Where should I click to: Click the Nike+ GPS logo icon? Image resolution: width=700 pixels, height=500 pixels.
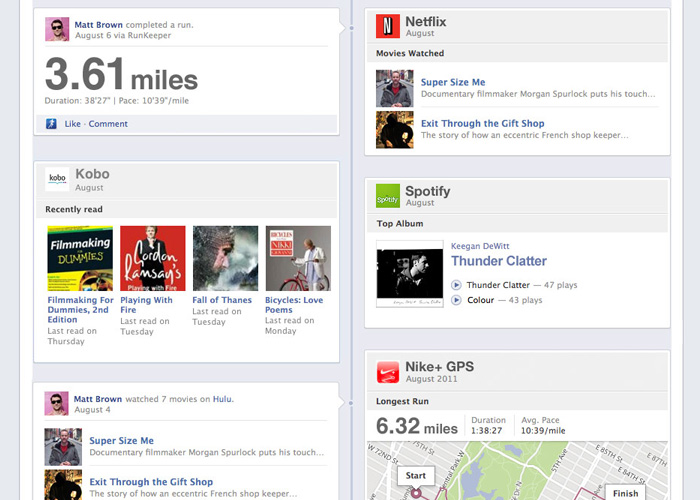tap(388, 372)
